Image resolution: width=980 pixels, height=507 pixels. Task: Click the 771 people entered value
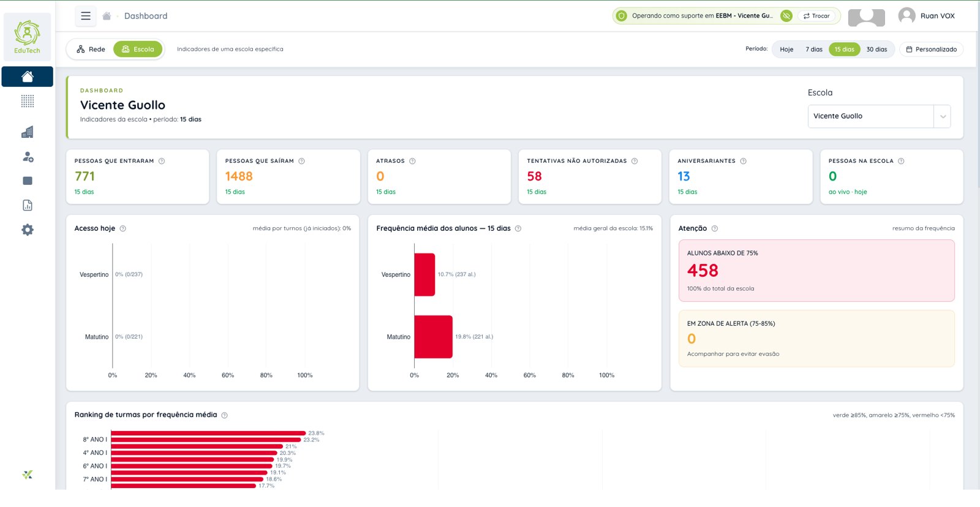(x=85, y=176)
